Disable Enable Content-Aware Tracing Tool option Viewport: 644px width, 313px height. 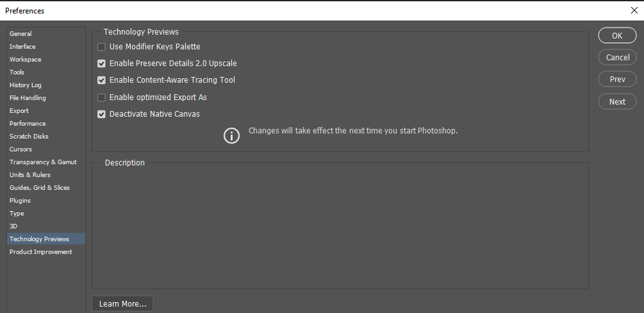coord(101,80)
